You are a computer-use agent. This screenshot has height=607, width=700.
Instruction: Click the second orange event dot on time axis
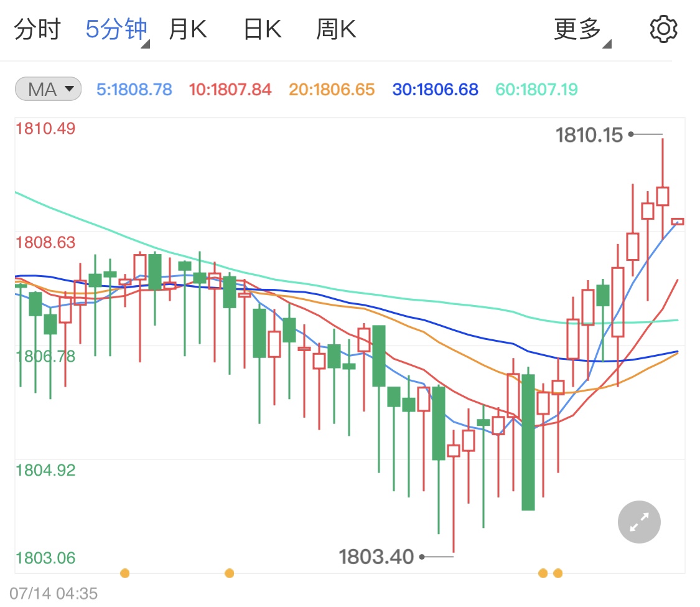pyautogui.click(x=230, y=573)
